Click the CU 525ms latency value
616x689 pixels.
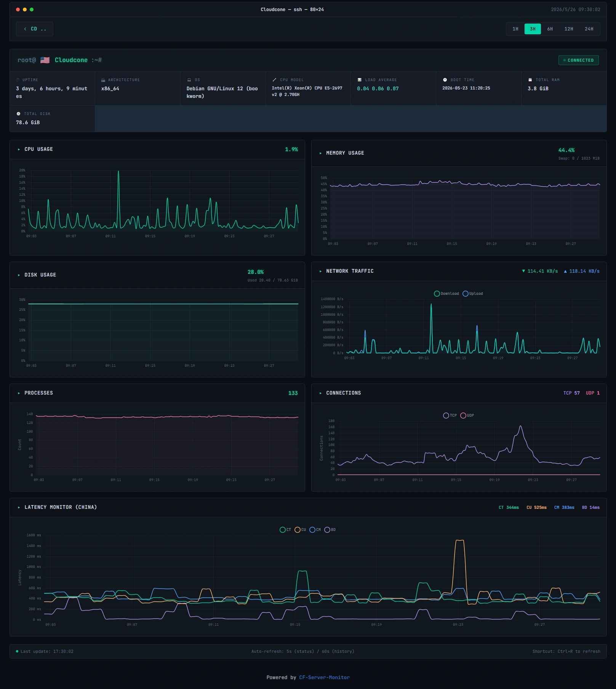tap(536, 507)
